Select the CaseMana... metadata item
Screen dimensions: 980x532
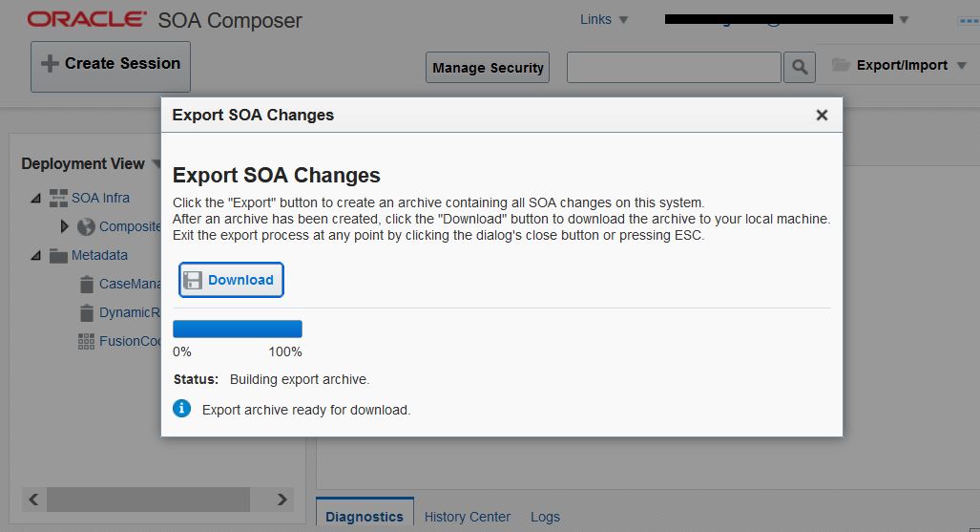[x=130, y=285]
